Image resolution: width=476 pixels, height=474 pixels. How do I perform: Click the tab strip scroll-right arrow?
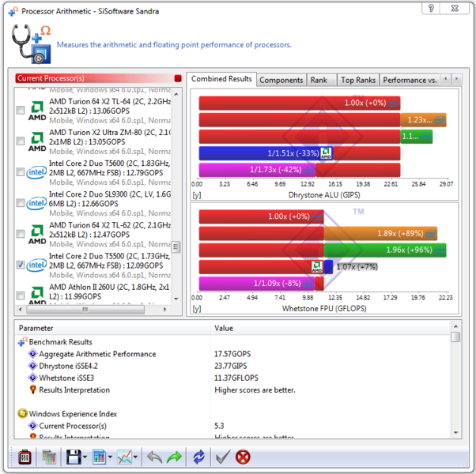click(x=456, y=79)
